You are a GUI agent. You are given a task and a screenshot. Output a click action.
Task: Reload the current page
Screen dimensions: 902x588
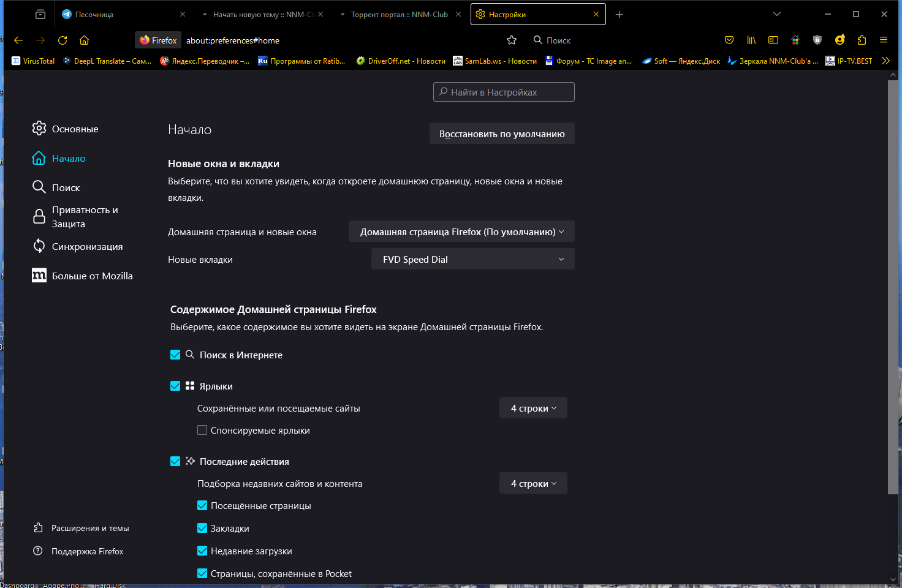[x=63, y=40]
